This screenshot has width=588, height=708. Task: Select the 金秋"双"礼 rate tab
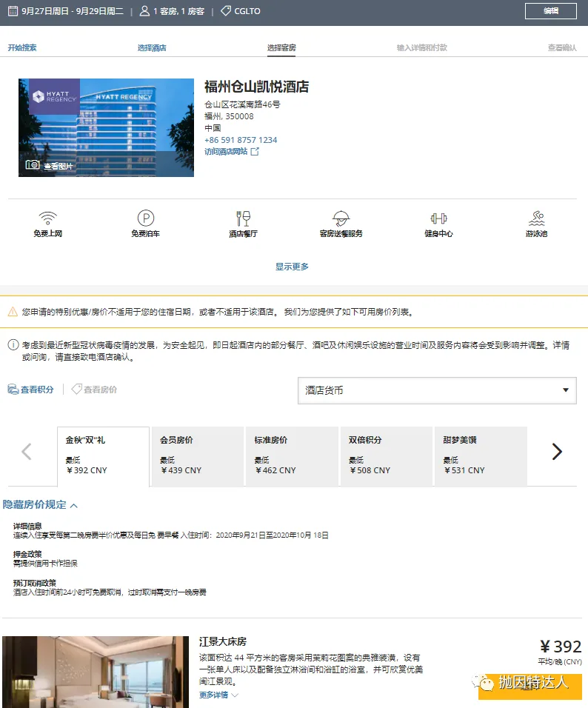104,456
